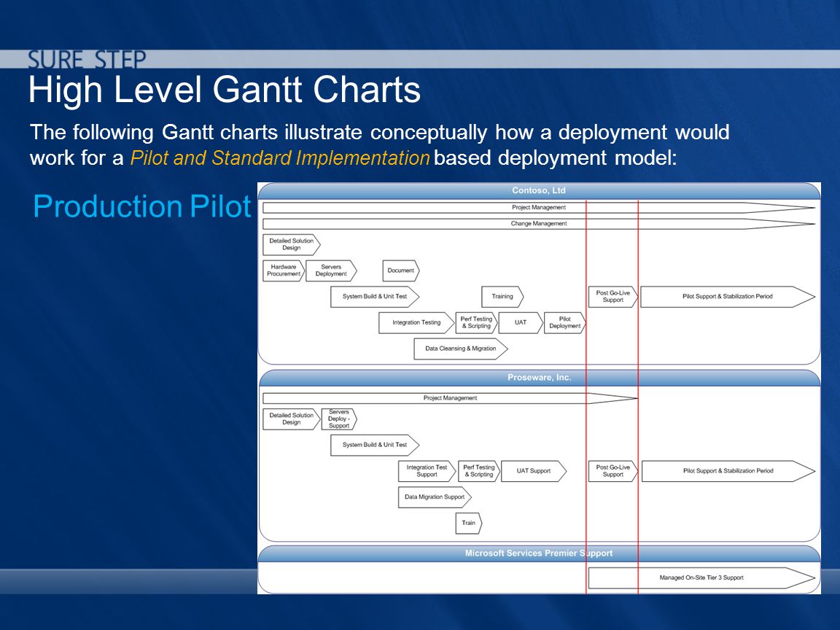Click the Document task box
The height and width of the screenshot is (630, 840).
(401, 271)
